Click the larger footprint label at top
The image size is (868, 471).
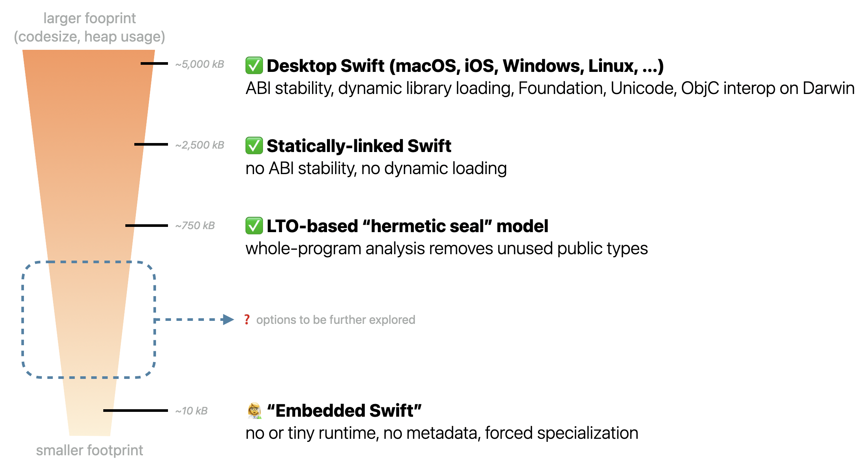click(89, 27)
